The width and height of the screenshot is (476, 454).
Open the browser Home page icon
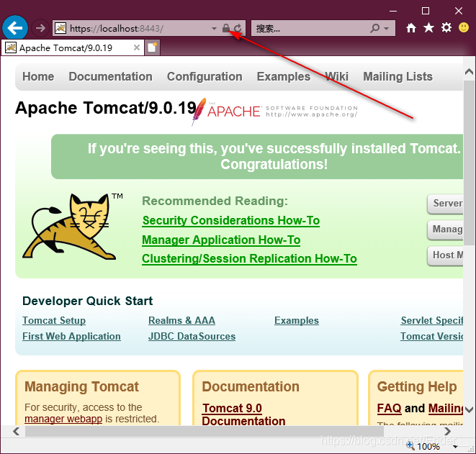[411, 28]
